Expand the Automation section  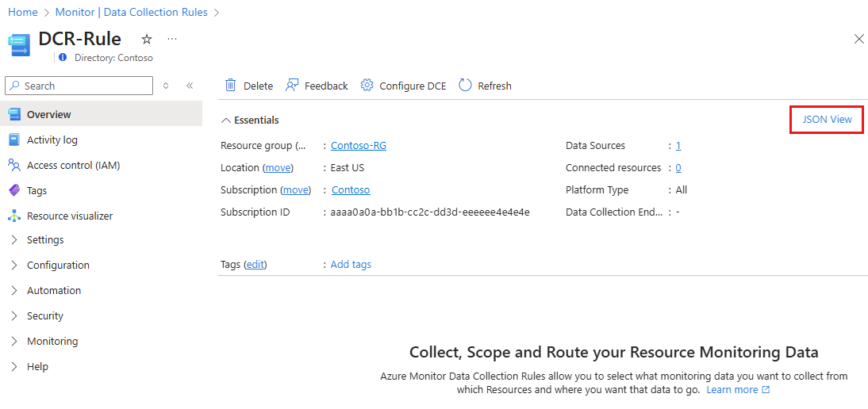(x=14, y=290)
